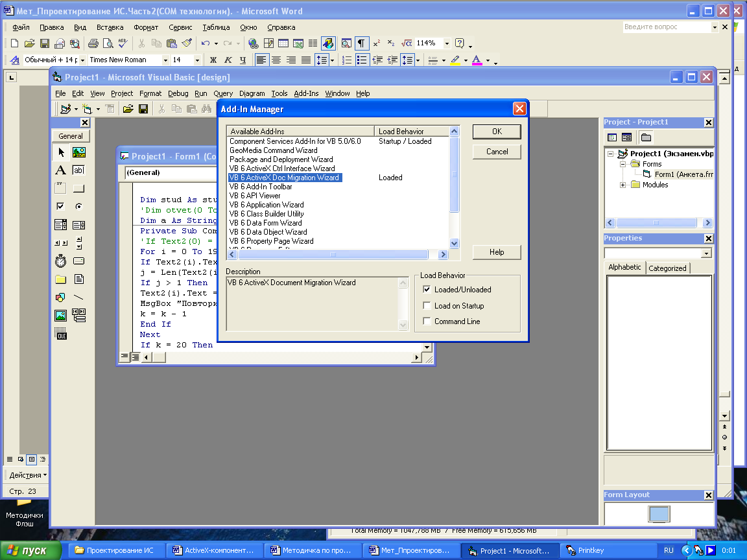The width and height of the screenshot is (747, 560).
Task: Toggle Loaded/Unloaded checkbox
Action: coord(427,290)
